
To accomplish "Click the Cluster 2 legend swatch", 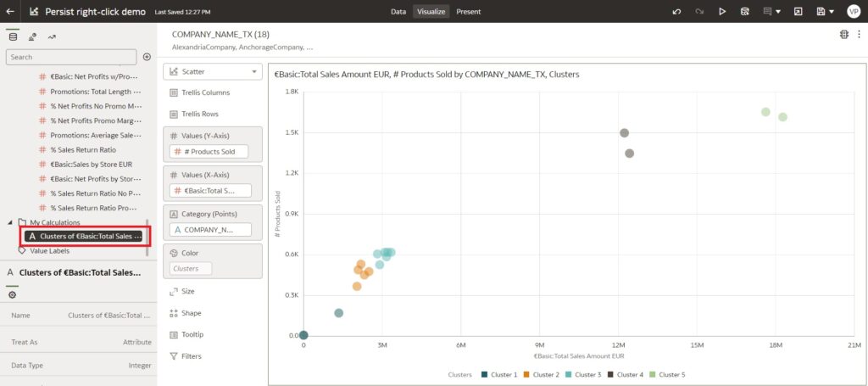I will [x=526, y=375].
